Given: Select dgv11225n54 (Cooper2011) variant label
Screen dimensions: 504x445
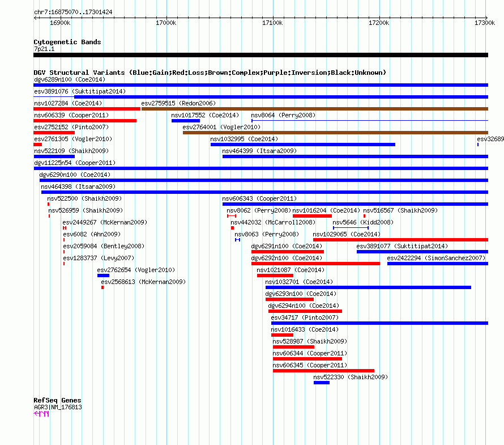Looking at the screenshot, I should [75, 163].
